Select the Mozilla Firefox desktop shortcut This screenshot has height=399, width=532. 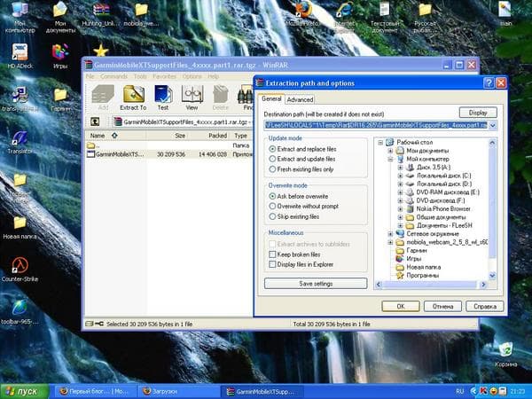(303, 14)
